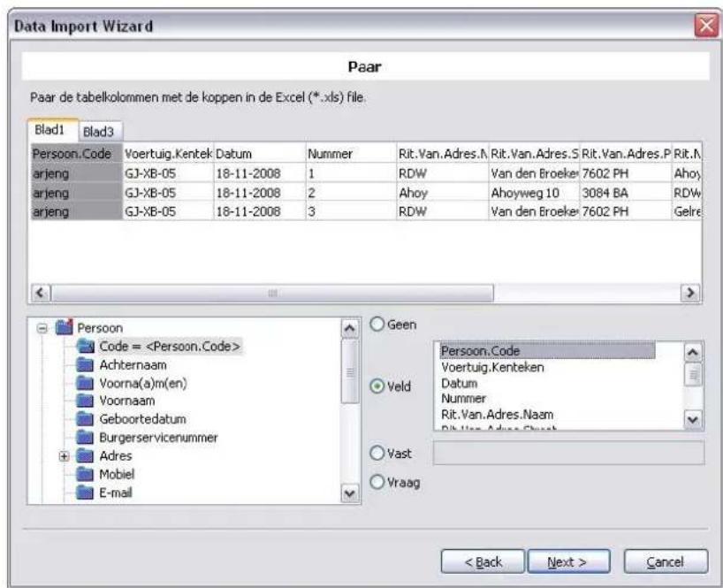
Task: Click the folder icon beside Geboortedatum
Action: [85, 419]
